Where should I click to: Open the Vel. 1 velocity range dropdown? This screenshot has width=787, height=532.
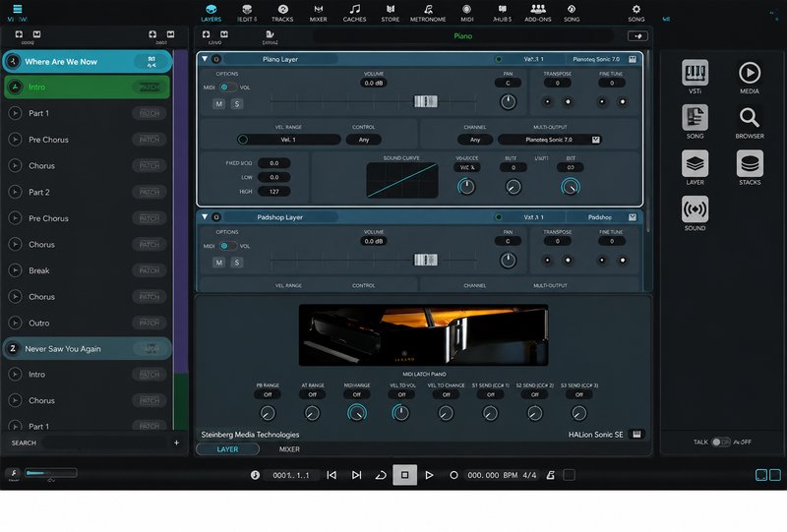pyautogui.click(x=288, y=140)
